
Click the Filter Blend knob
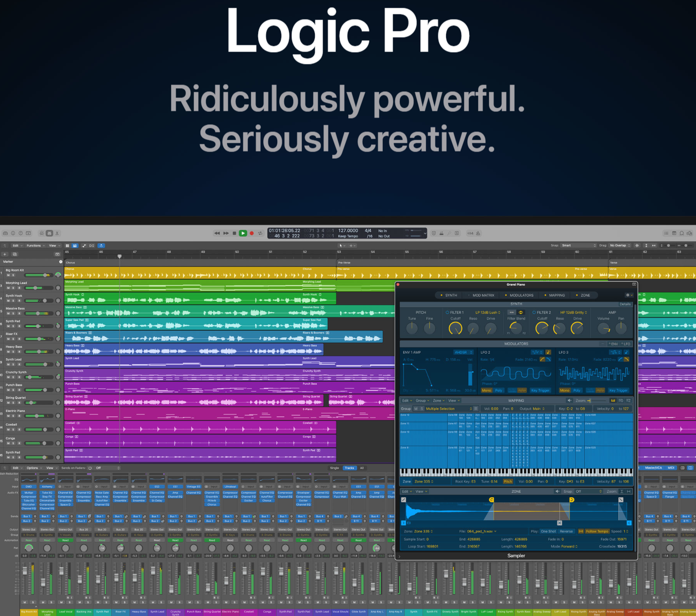(x=516, y=328)
